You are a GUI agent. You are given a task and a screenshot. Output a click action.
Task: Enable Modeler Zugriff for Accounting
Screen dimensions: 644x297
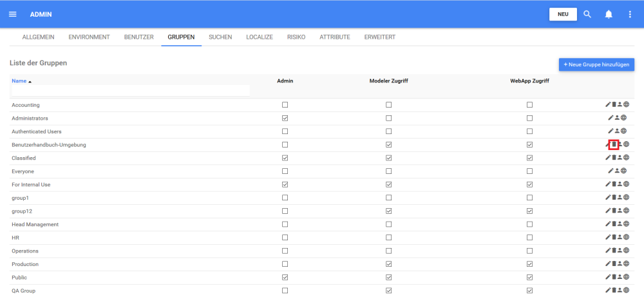coord(388,104)
